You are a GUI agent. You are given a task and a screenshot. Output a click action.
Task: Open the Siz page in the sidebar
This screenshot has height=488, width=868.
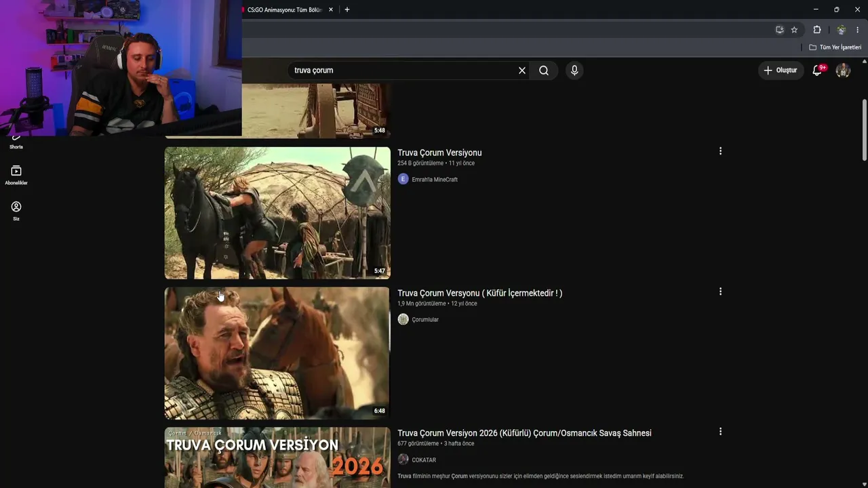tap(16, 211)
